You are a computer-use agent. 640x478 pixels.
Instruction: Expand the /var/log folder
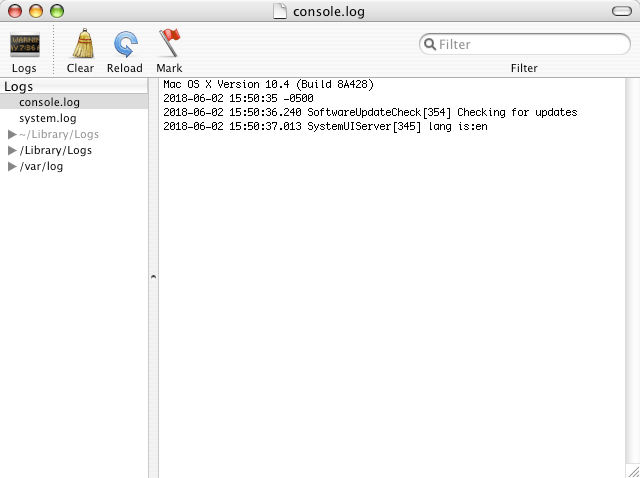pos(12,166)
